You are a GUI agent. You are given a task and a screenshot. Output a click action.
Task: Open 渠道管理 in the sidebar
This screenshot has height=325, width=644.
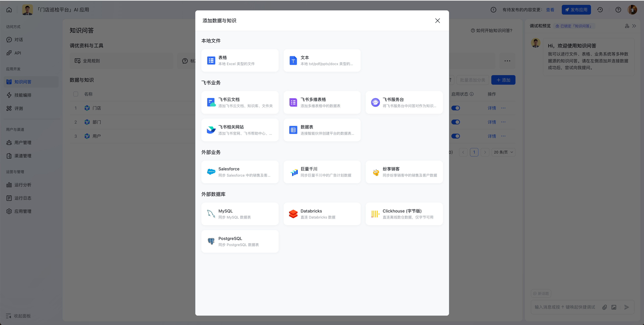(31, 156)
